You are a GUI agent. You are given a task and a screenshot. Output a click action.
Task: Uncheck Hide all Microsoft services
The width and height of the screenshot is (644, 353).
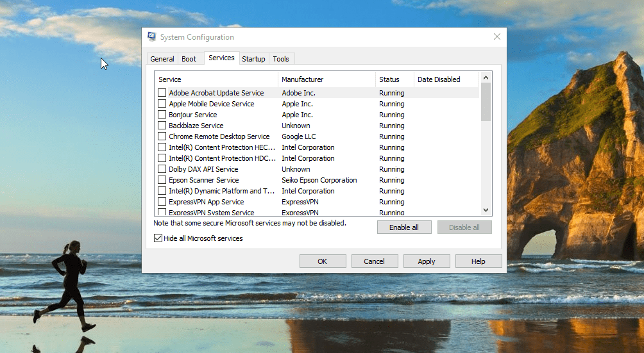tap(158, 238)
